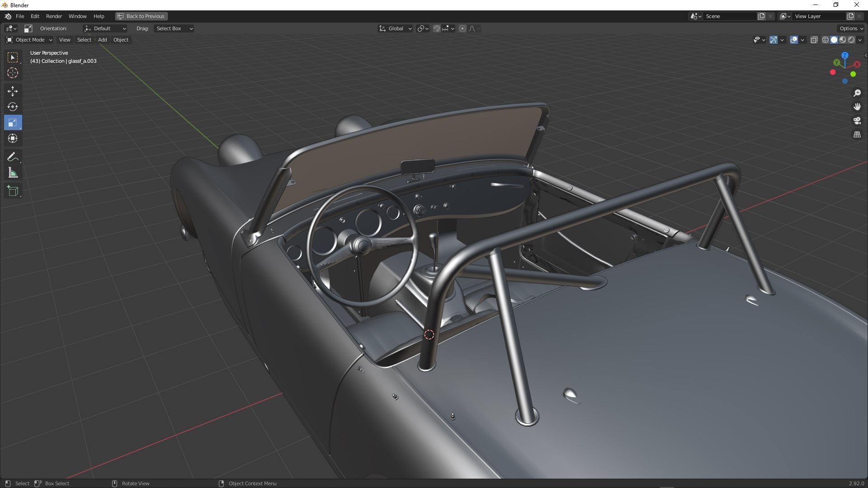
Task: Click the Transform tool icon
Action: pos(13,138)
